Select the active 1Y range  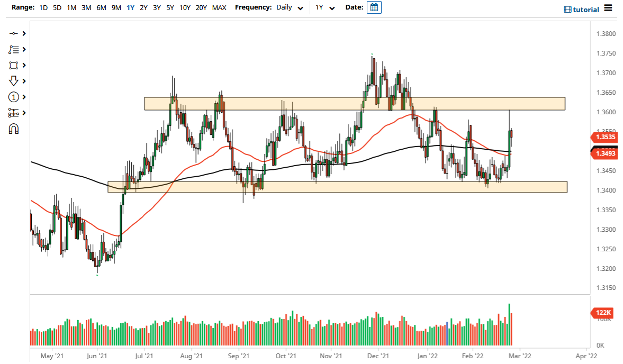tap(130, 7)
